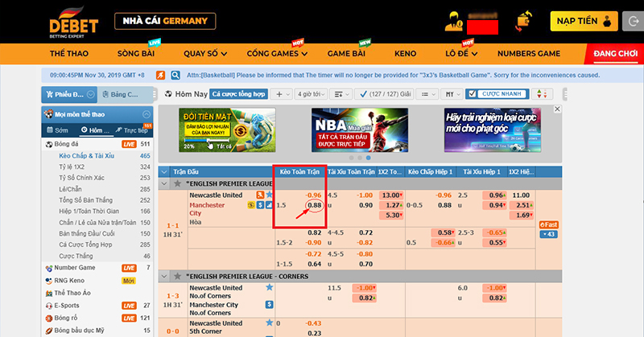Click the yellow cash-out coin icon beside Manchester City
The width and height of the screenshot is (644, 337).
251,205
